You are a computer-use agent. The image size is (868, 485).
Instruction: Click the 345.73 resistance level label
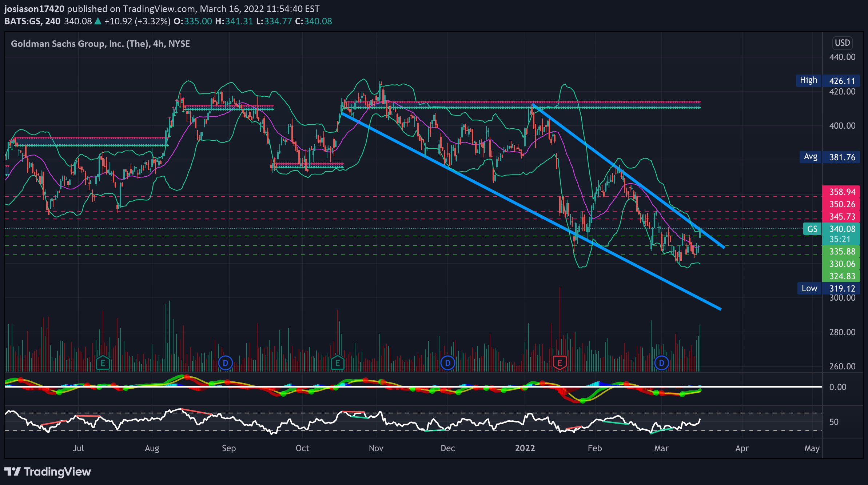841,216
